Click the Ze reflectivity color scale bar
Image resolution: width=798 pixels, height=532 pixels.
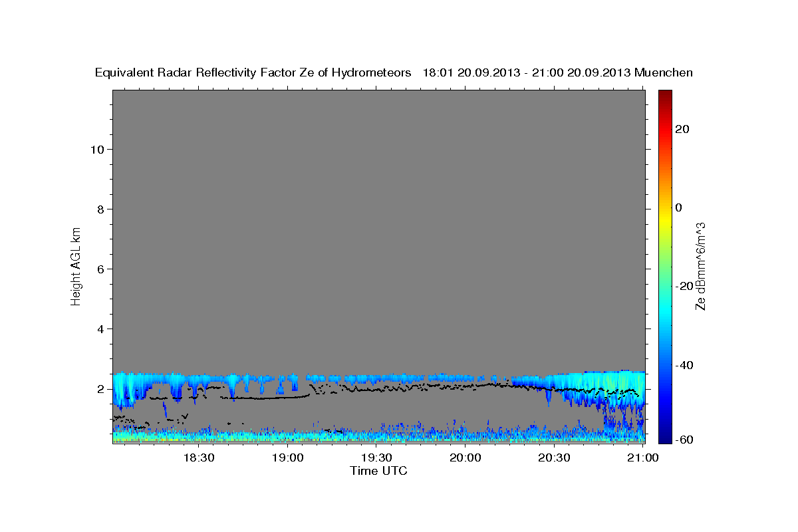(664, 266)
